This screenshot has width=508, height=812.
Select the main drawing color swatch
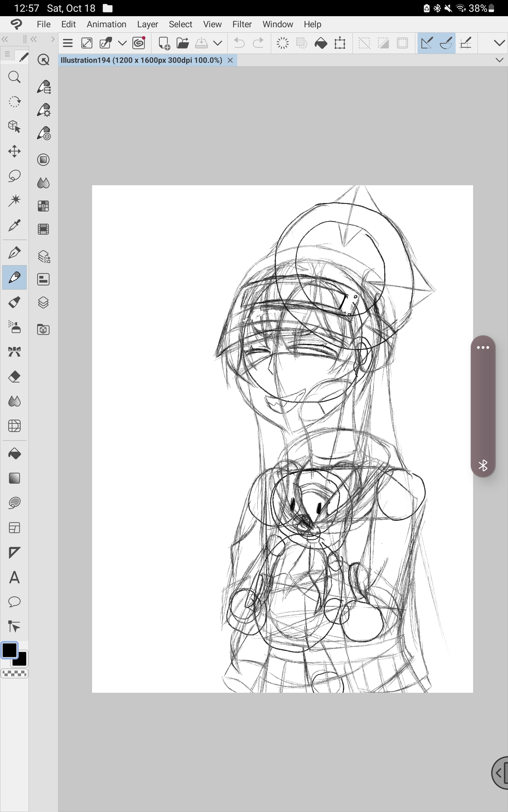(x=10, y=650)
